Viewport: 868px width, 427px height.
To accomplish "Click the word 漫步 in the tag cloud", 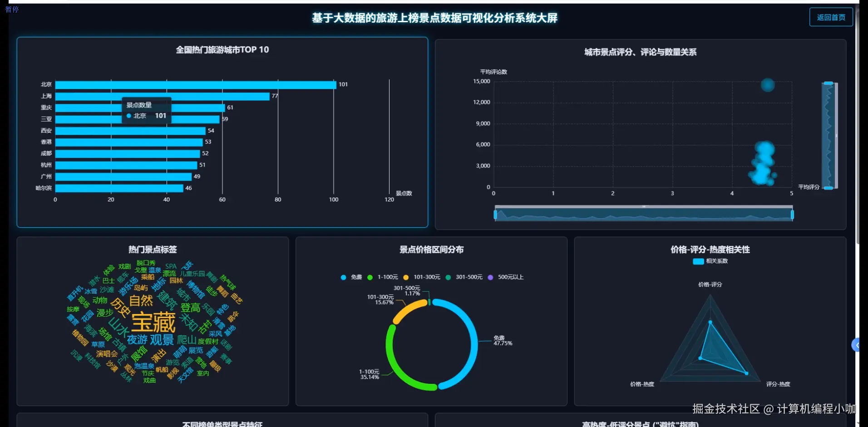I will coord(105,313).
